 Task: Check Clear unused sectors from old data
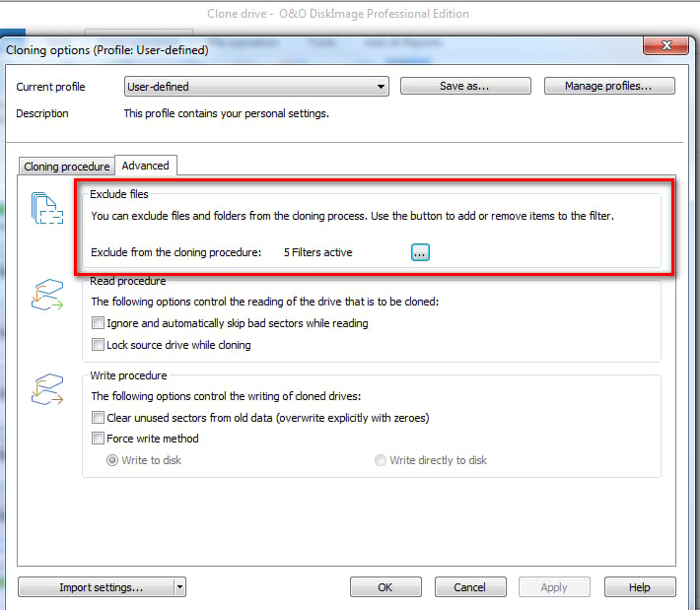(x=98, y=417)
